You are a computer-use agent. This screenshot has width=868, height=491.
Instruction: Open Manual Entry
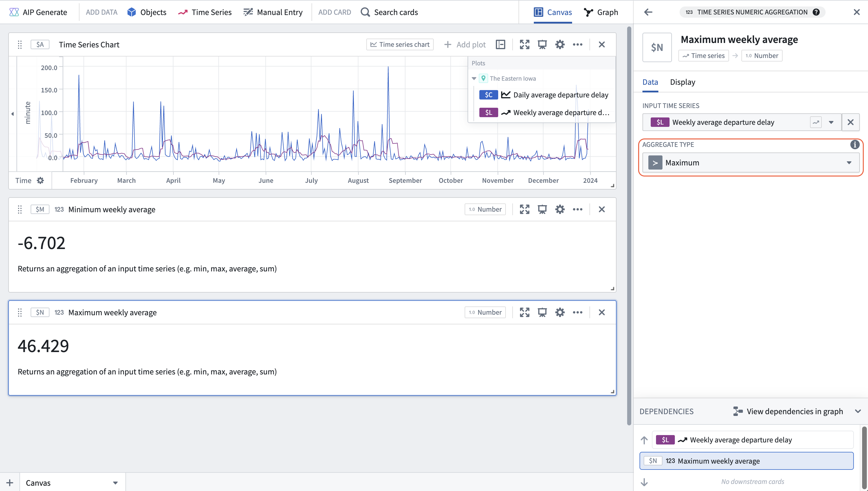(x=273, y=12)
